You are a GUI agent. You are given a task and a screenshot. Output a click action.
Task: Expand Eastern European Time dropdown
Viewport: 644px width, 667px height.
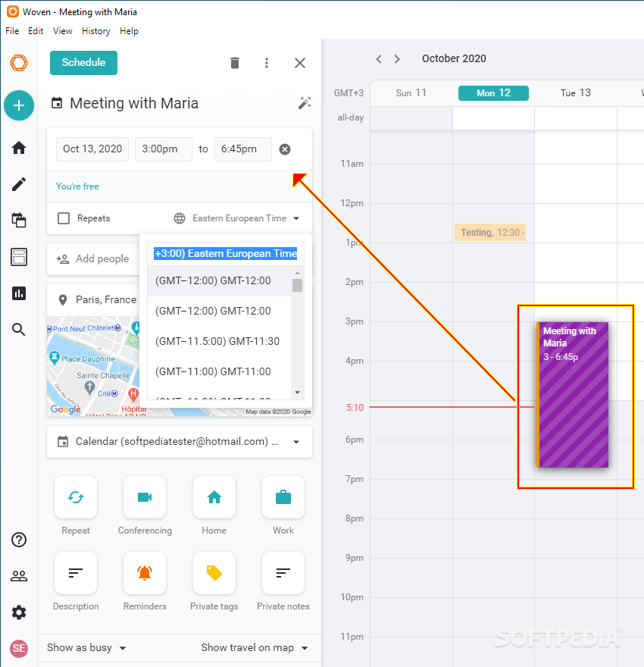(237, 218)
